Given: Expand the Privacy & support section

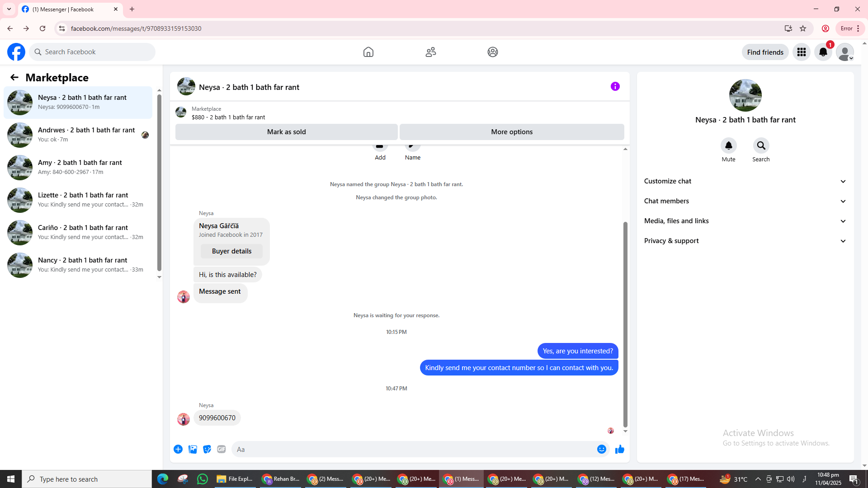Looking at the screenshot, I should pyautogui.click(x=745, y=241).
